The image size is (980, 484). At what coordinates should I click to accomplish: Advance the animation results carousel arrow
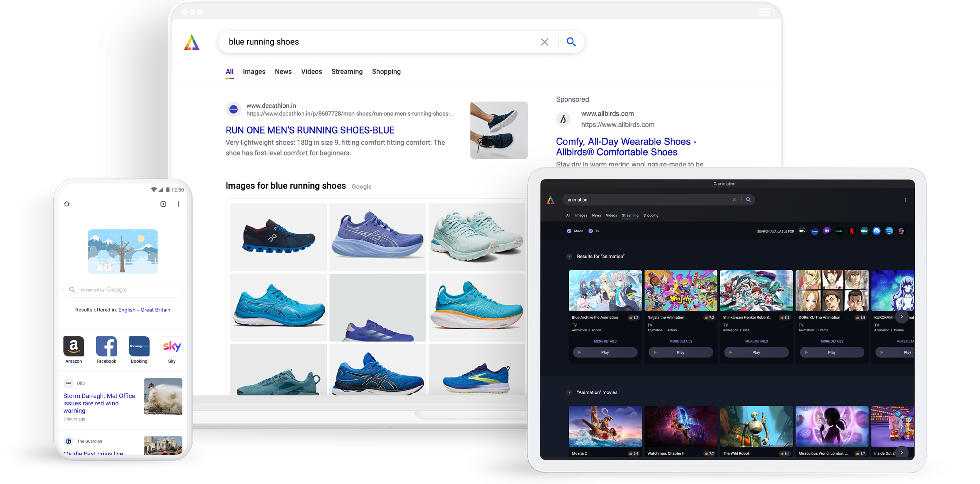(x=902, y=317)
